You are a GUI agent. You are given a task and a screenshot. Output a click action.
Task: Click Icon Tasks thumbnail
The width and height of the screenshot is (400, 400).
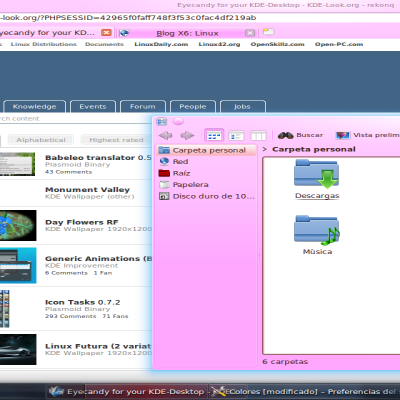tap(5, 309)
